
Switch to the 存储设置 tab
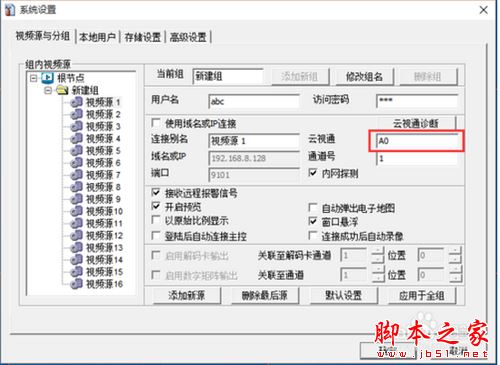click(x=143, y=37)
